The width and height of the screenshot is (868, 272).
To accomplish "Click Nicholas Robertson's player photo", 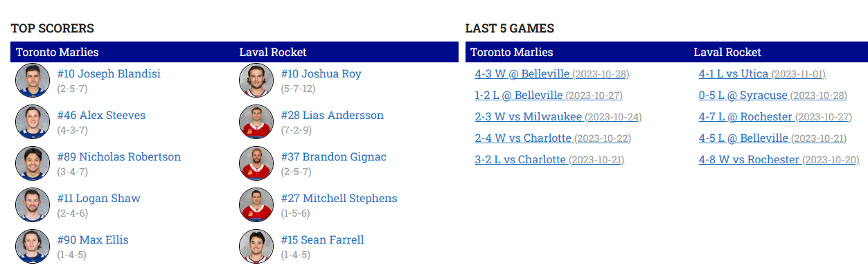I will [x=33, y=163].
